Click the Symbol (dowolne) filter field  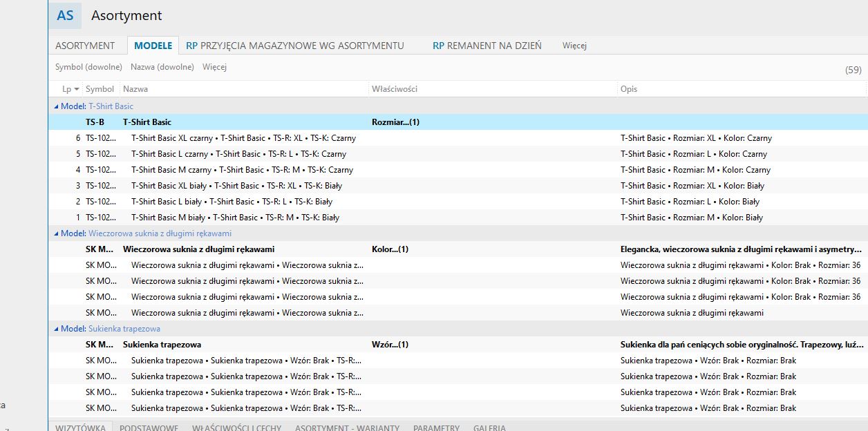pyautogui.click(x=88, y=67)
